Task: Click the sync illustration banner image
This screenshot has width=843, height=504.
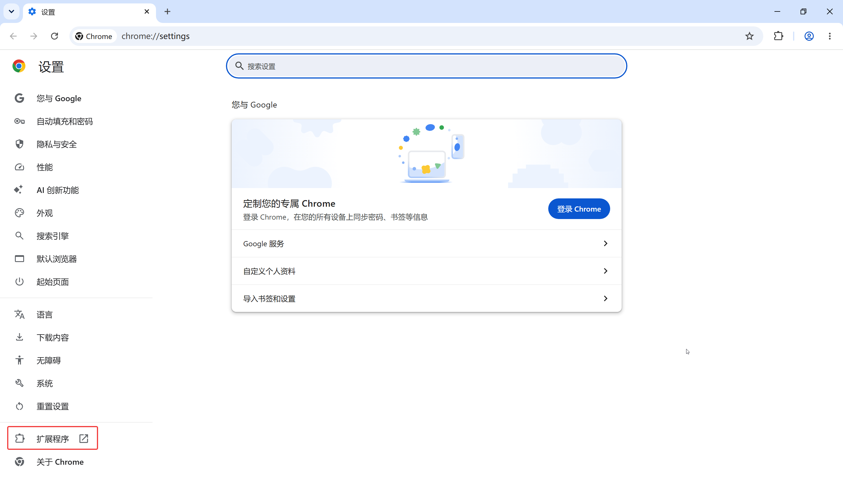Action: tap(426, 153)
